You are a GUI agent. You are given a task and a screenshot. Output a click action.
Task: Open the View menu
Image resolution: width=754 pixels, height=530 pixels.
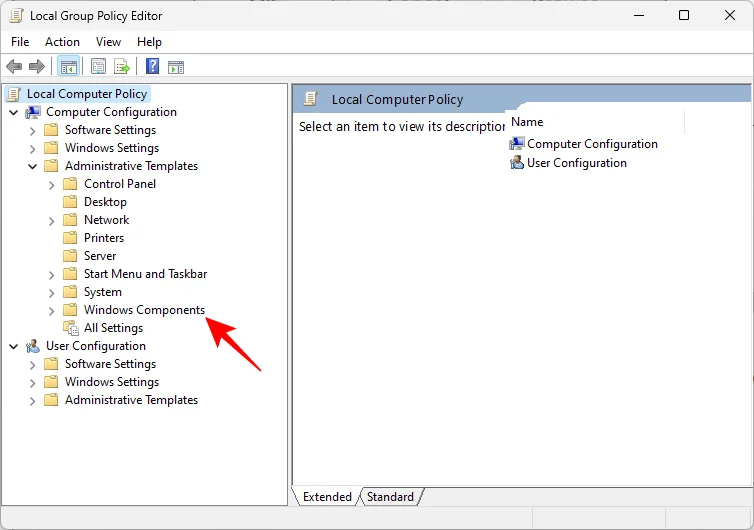108,42
